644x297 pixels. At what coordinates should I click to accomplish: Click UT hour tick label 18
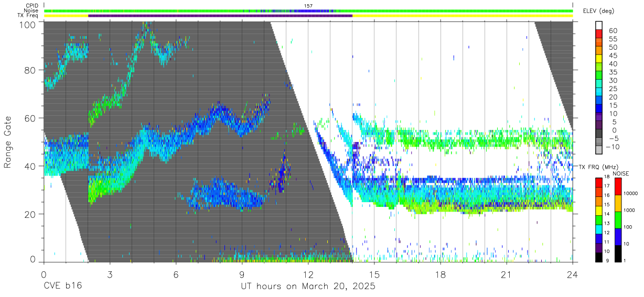[441, 275]
